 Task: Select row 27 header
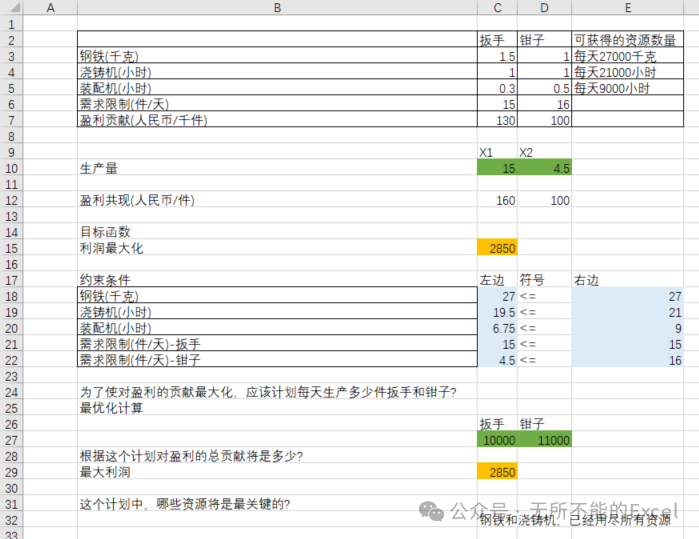(x=12, y=440)
